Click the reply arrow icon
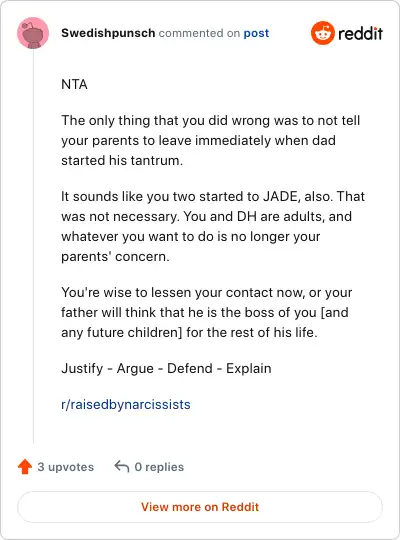Image resolution: width=400 pixels, height=540 pixels. (x=122, y=467)
